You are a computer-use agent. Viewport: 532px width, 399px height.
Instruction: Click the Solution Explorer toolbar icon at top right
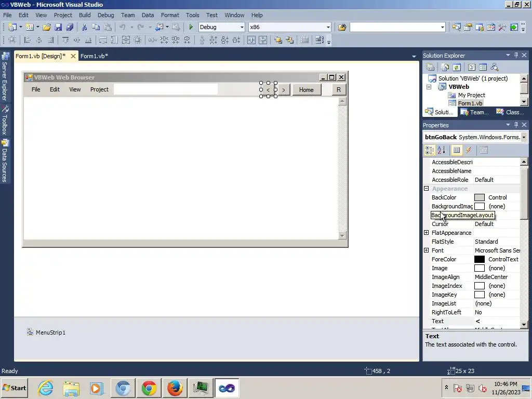point(456,27)
